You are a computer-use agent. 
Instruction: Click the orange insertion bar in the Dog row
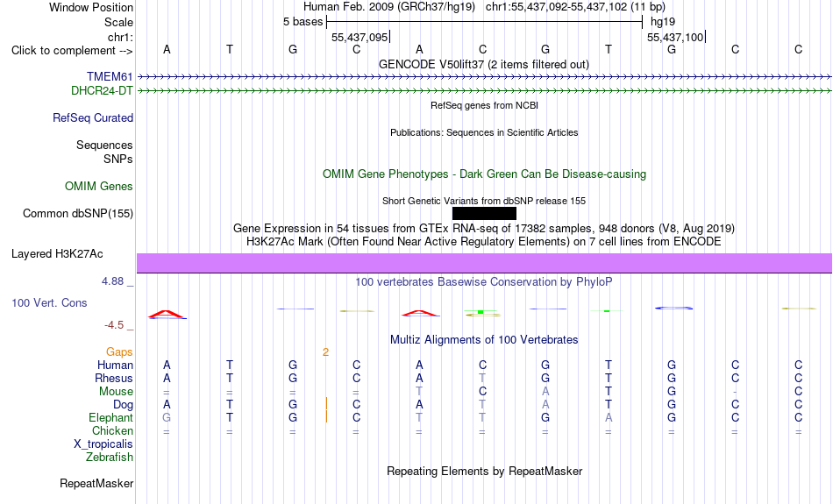pos(326,405)
